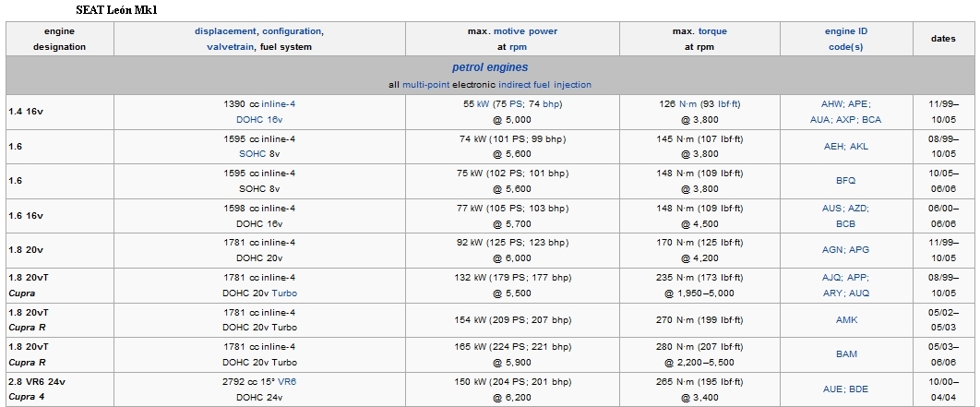The height and width of the screenshot is (407, 980).
Task: Click the engine designation column header
Action: click(x=59, y=39)
